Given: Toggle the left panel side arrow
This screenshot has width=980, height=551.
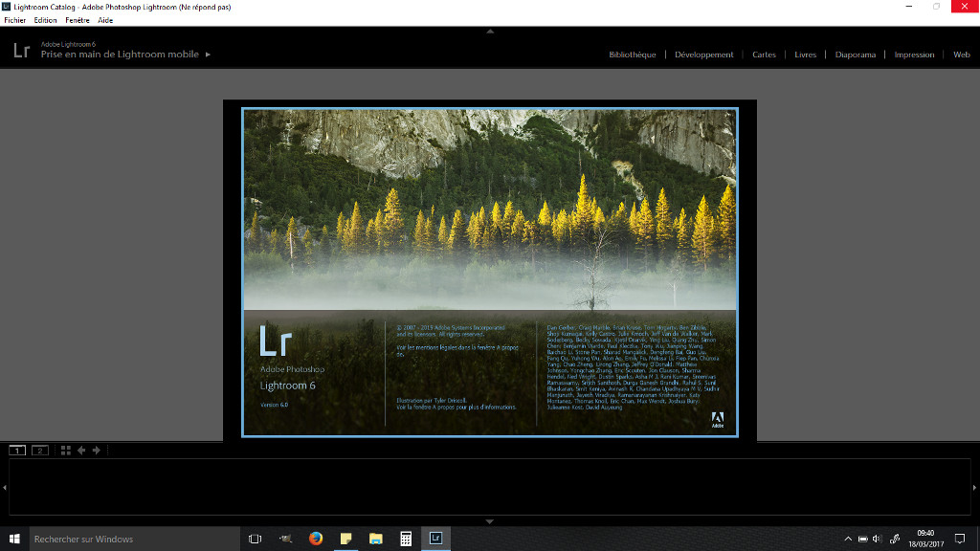Looking at the screenshot, I should pyautogui.click(x=5, y=487).
